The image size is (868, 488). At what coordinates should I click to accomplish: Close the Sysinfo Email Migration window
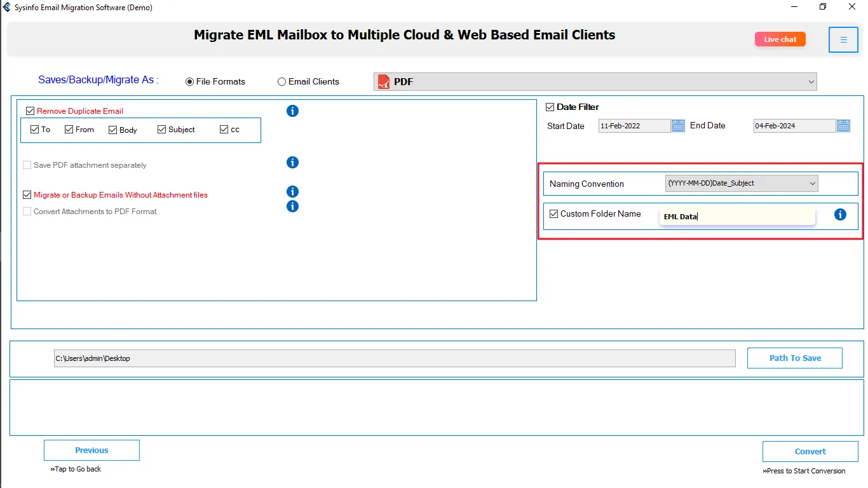pyautogui.click(x=853, y=7)
